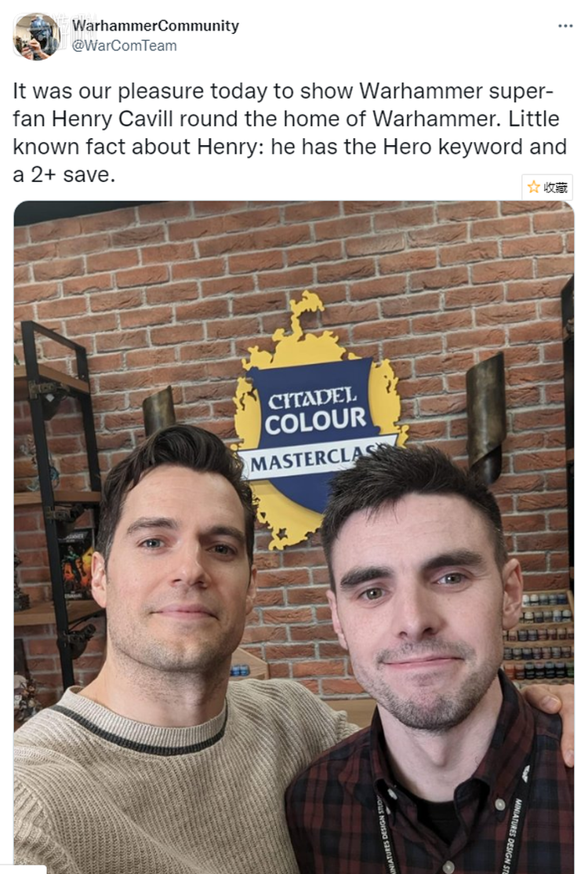Click the metal wall sconce left of sign
588x874 pixels.
click(159, 411)
